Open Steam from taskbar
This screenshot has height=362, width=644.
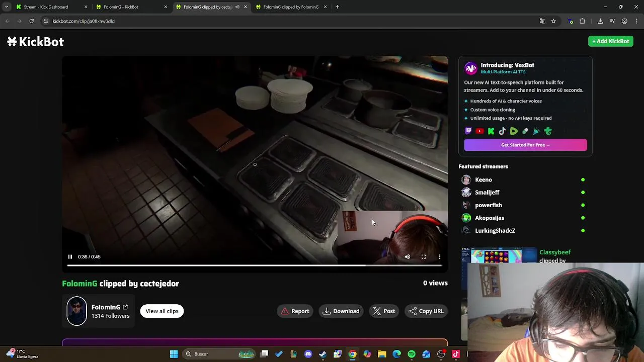point(323,354)
